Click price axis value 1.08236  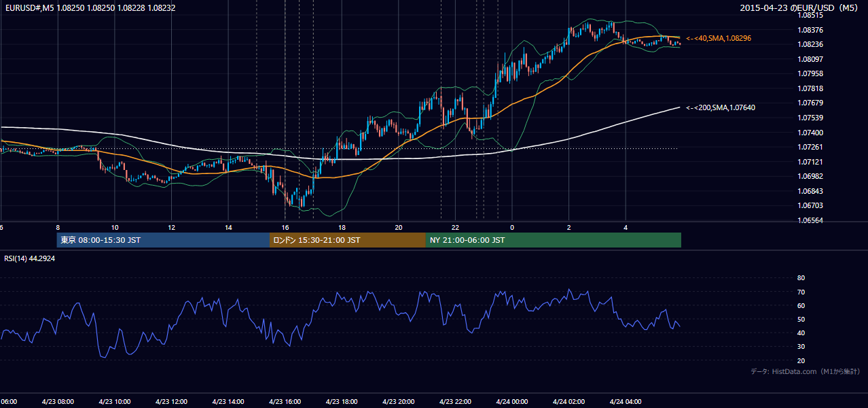[810, 44]
